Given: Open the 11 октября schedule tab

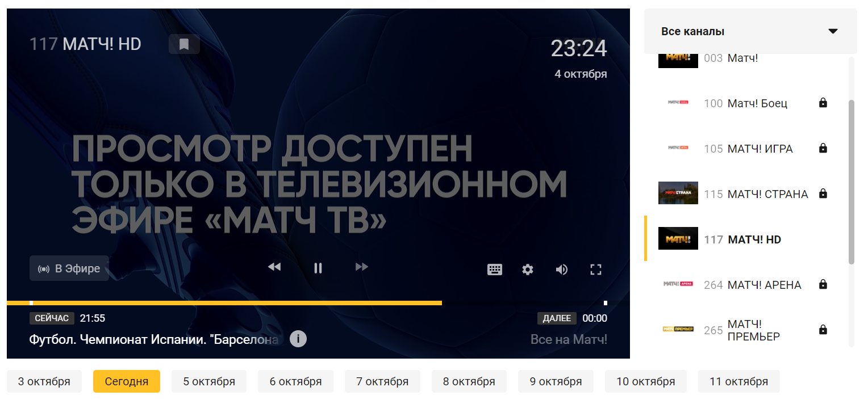Looking at the screenshot, I should pyautogui.click(x=739, y=381).
